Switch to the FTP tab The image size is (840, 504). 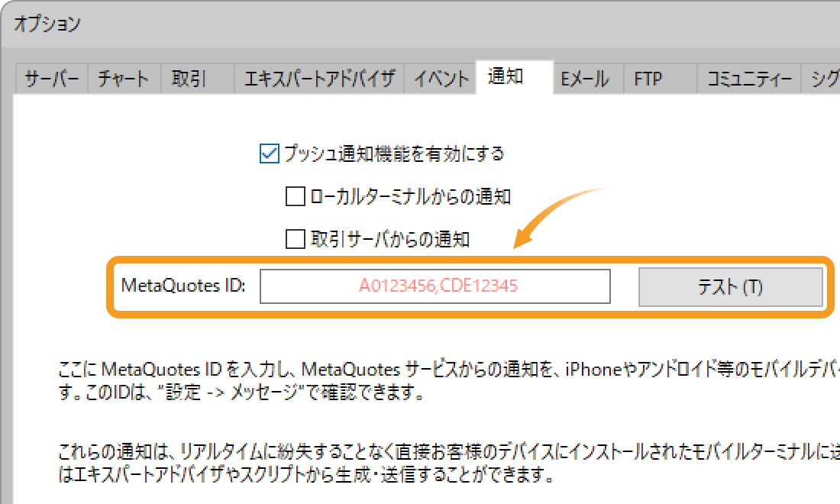click(x=661, y=79)
